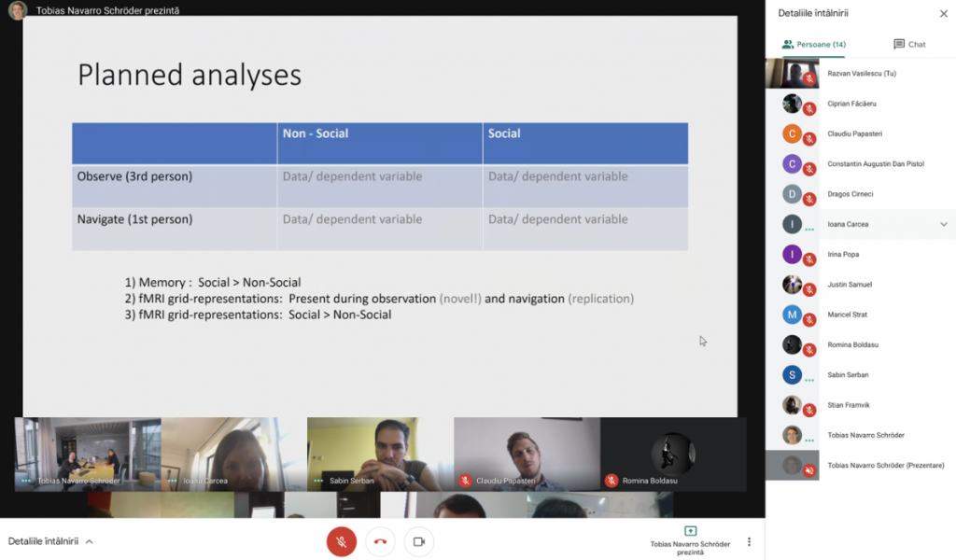Click Irina Popa's purple avatar icon
Viewport: 956px width, 560px height.
click(792, 254)
